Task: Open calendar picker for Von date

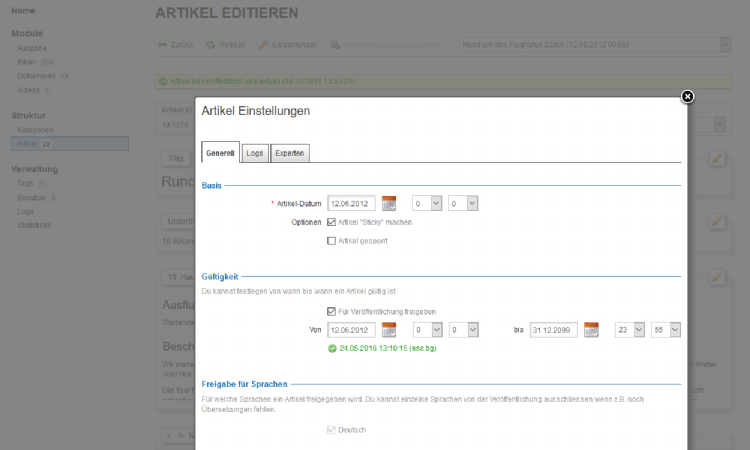Action: tap(389, 330)
